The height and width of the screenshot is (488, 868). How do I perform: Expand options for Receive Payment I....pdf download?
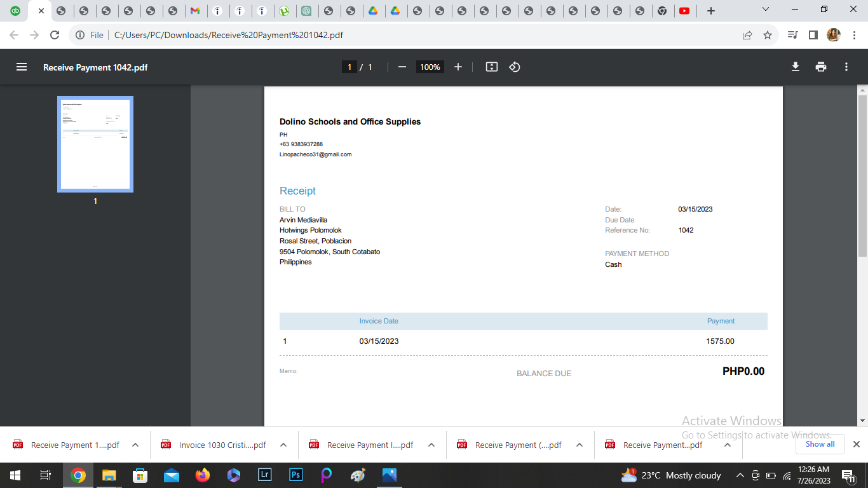[431, 445]
